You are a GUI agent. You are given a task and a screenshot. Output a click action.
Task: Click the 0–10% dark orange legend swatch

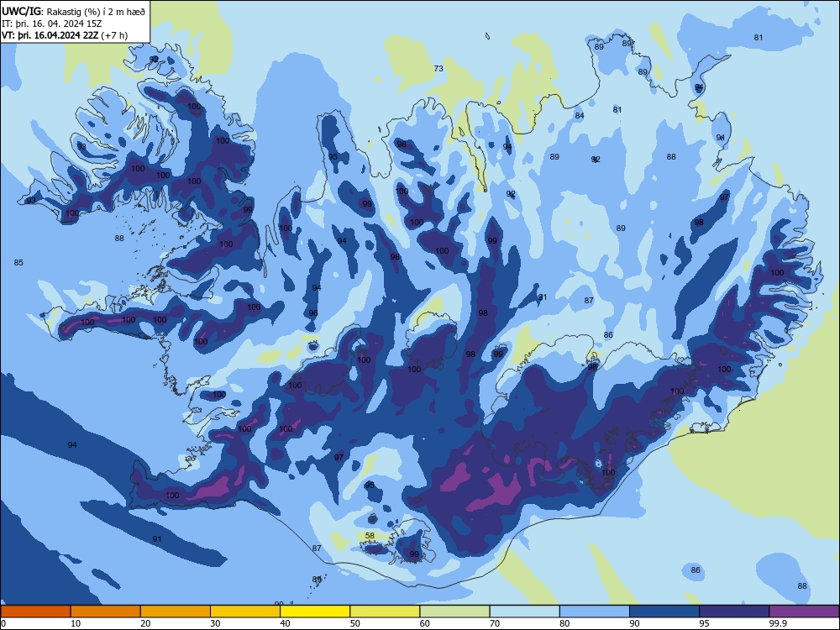35,612
